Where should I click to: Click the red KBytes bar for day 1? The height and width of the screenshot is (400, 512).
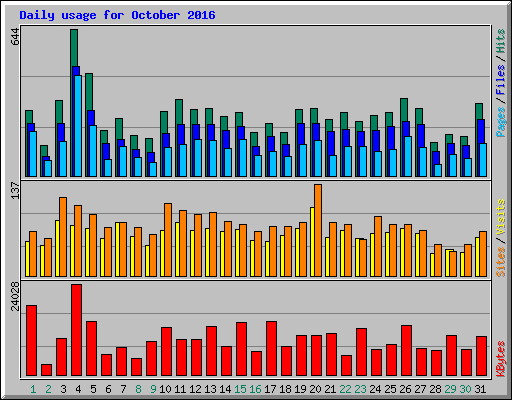coord(31,340)
